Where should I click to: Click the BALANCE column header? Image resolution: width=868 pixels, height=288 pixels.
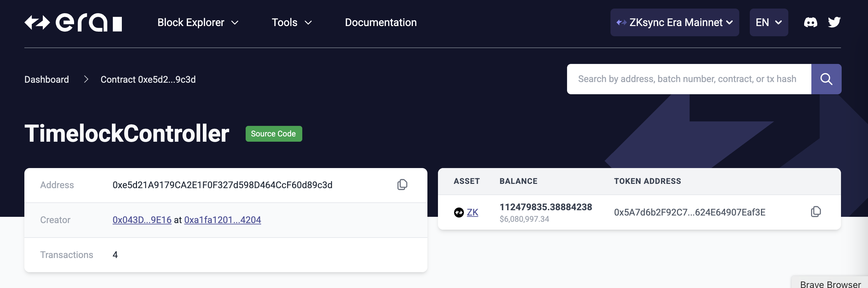click(x=518, y=182)
